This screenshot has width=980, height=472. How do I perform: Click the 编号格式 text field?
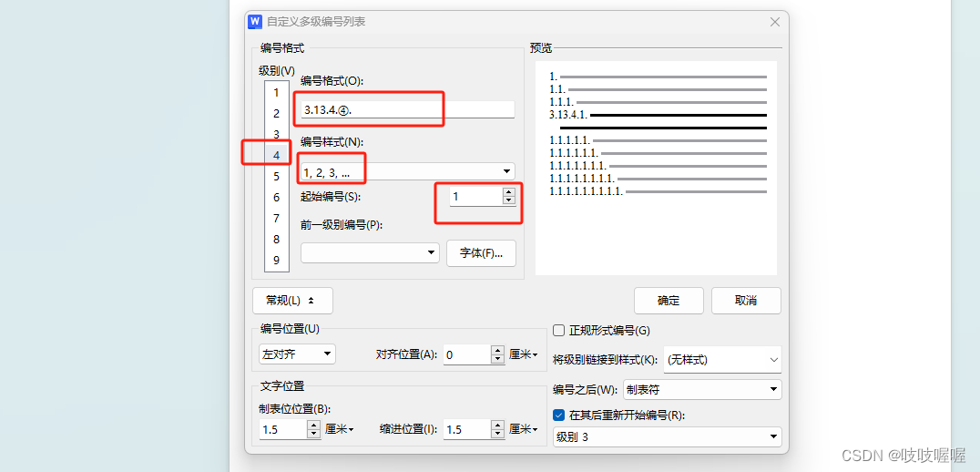(x=407, y=109)
